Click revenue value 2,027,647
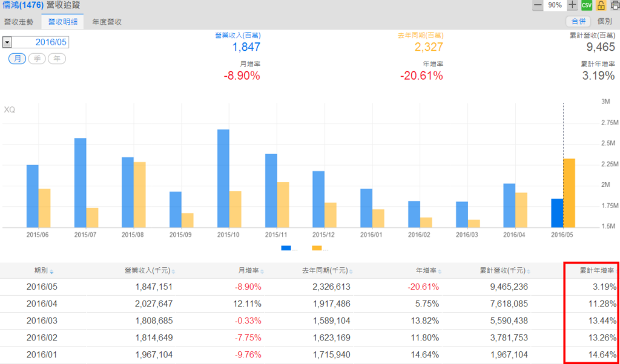This screenshot has height=364, width=620. [154, 304]
